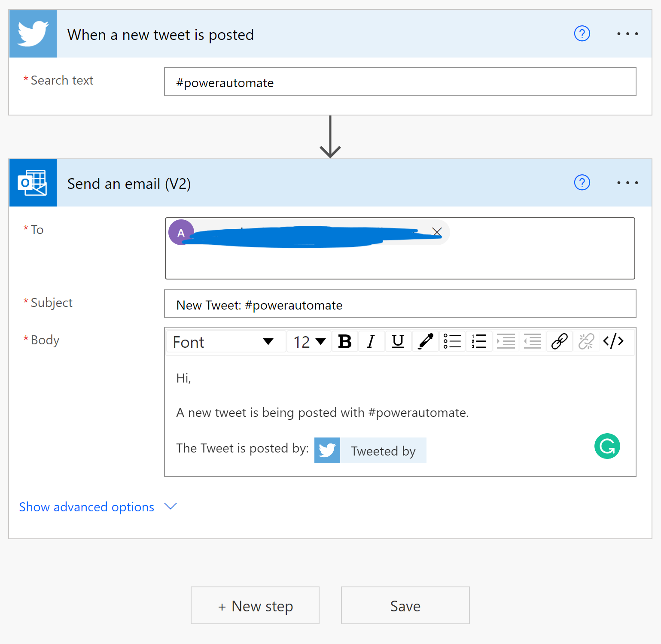Open ellipsis menu for Send an email
Viewport: 661px width, 644px height.
(x=627, y=183)
